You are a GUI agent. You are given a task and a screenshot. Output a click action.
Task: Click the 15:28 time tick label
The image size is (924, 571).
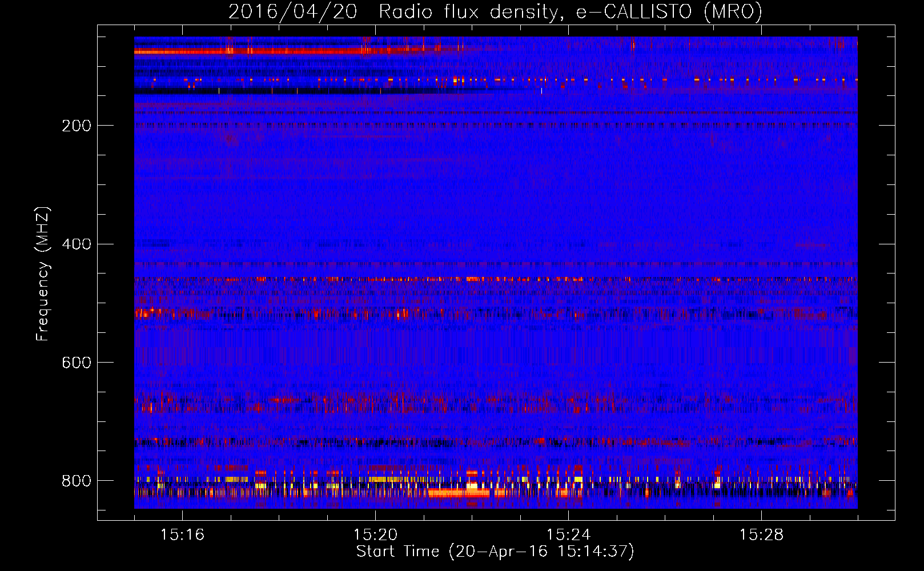tap(761, 534)
